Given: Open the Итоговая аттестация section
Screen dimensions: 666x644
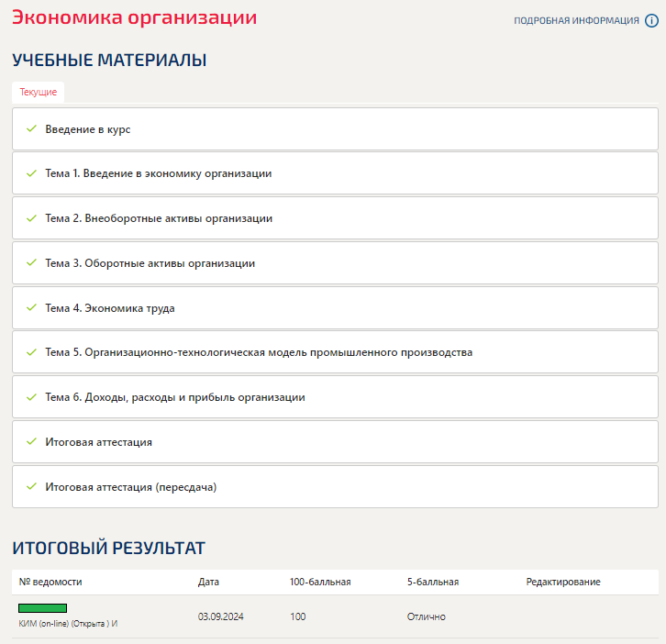Looking at the screenshot, I should tap(335, 442).
